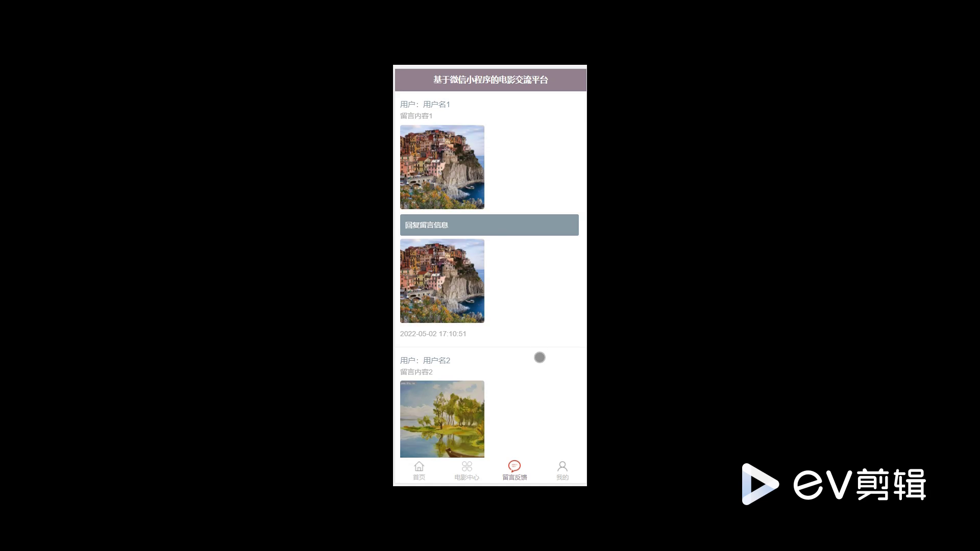Switch to the 电影中心 tab label
Screen dimensions: 980x551
[x=467, y=478]
